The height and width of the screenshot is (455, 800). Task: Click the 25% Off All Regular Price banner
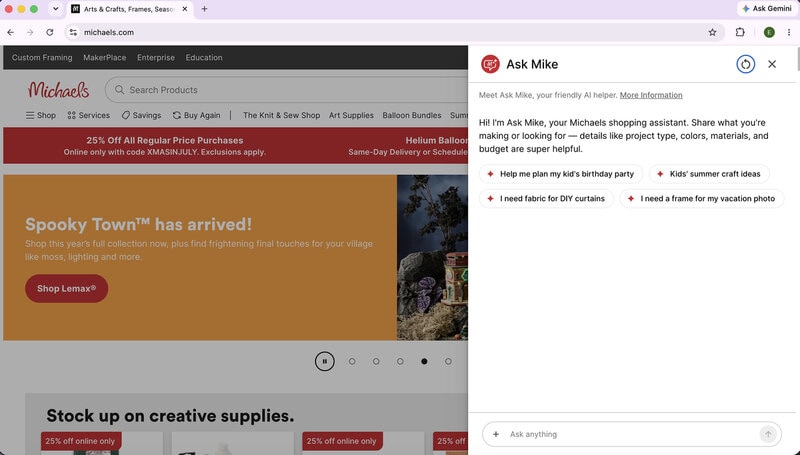164,145
